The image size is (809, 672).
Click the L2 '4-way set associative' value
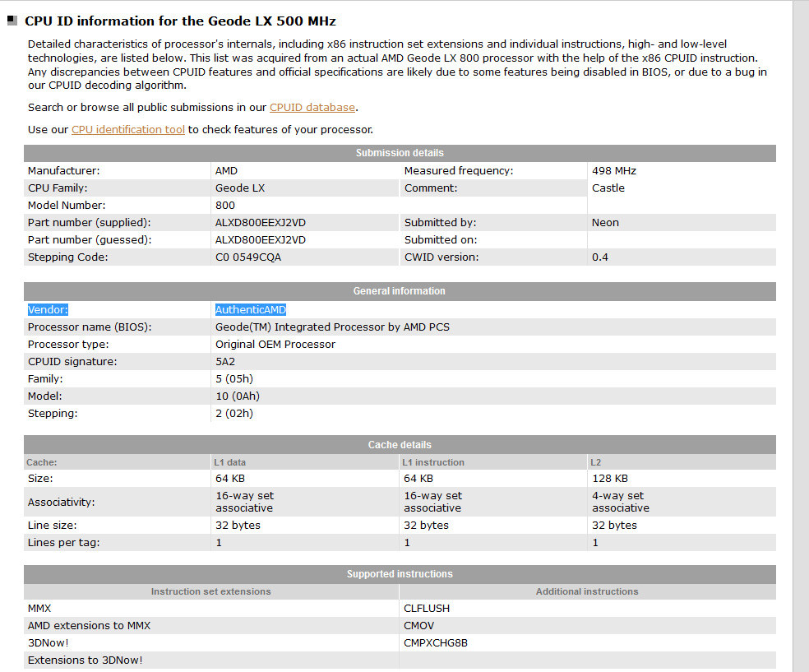(x=621, y=502)
